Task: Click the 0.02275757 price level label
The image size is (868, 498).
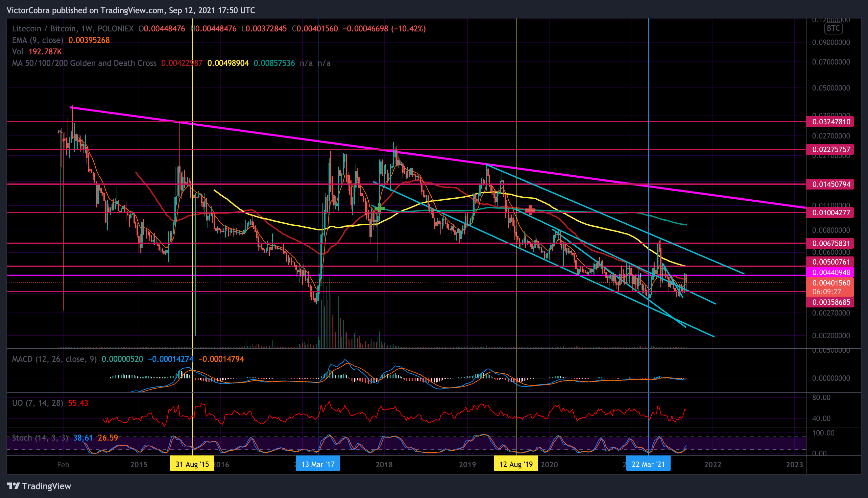Action: 830,149
